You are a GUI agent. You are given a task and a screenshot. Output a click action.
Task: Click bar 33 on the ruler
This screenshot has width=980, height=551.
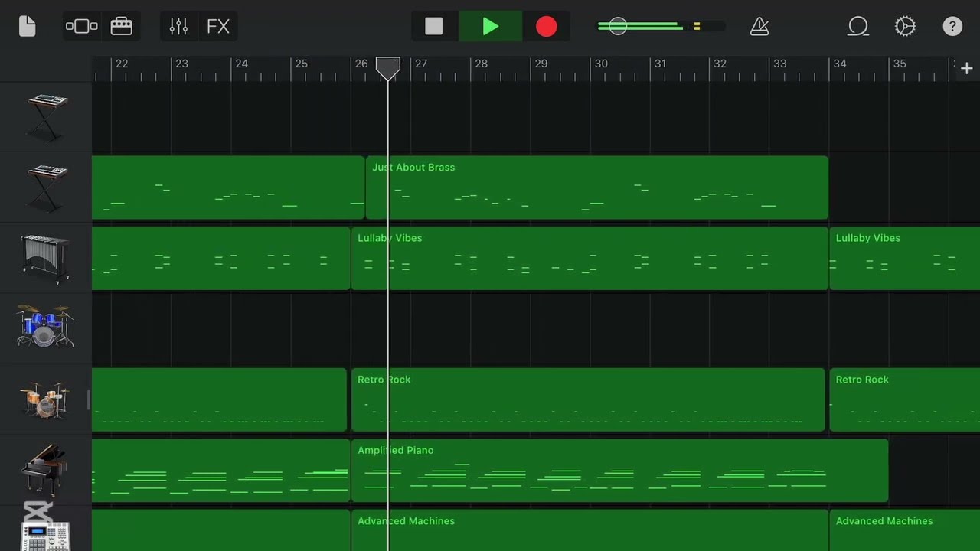tap(779, 64)
